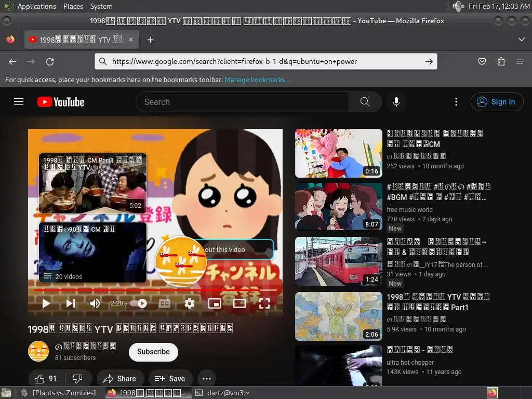Image resolution: width=532 pixels, height=399 pixels.
Task: Open a new Firefox tab
Action: click(150, 39)
